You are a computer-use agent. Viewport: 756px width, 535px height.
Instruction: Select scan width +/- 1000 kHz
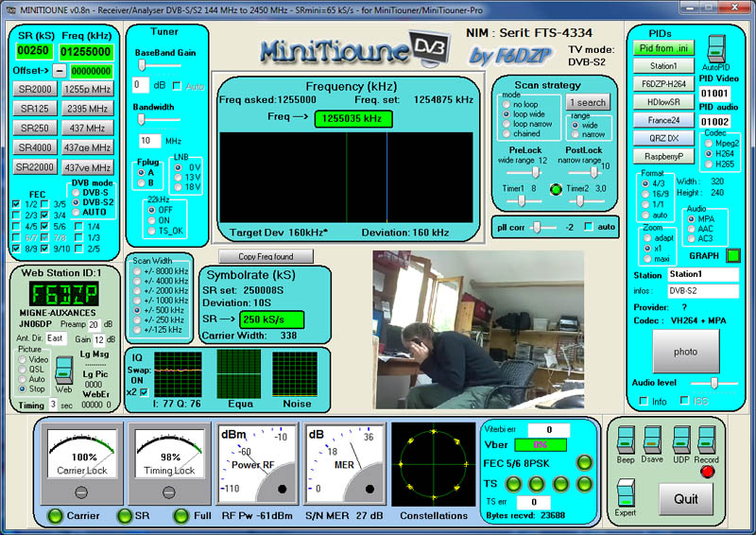[137, 300]
